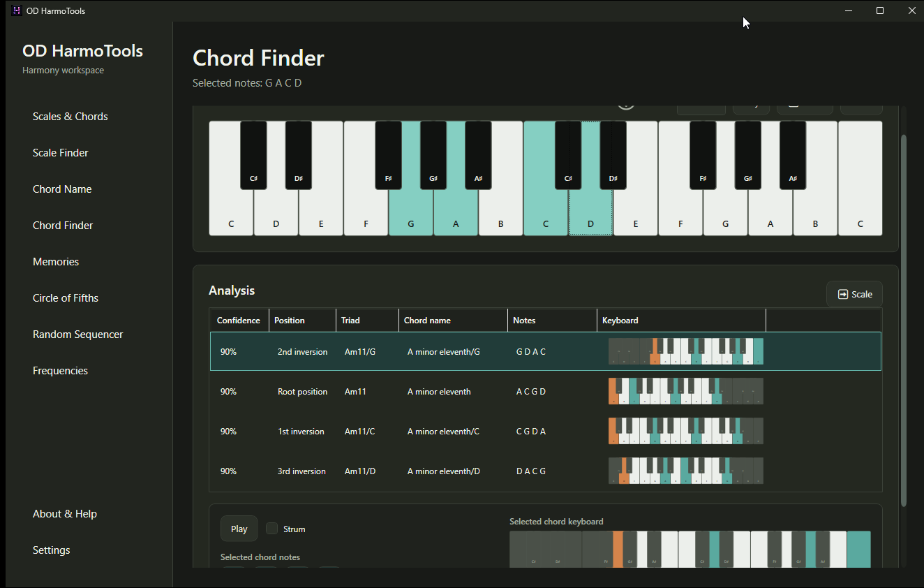Click notes "D A C G" cell
Screen dimensions: 924x588
531,471
